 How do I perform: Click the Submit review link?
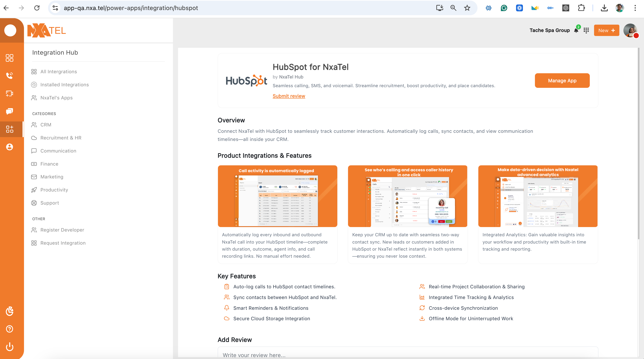pyautogui.click(x=289, y=96)
